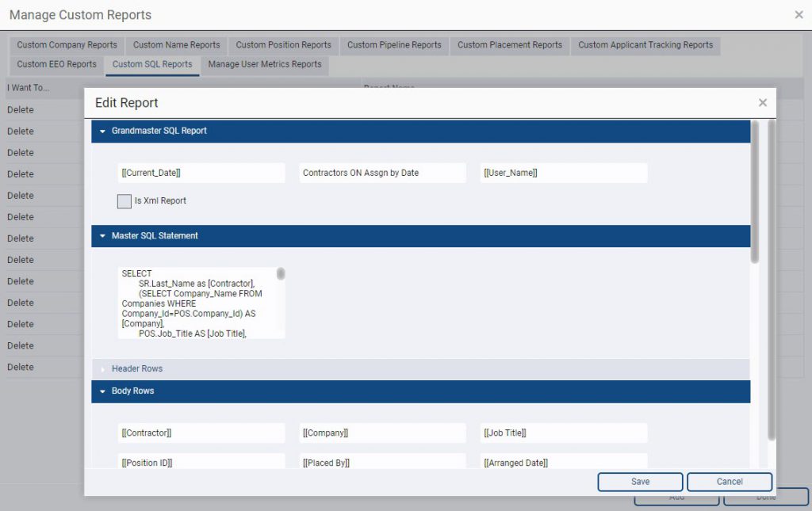Edit the [[Position ID]] body row field
Viewport: 812px width, 511px height.
tap(201, 462)
